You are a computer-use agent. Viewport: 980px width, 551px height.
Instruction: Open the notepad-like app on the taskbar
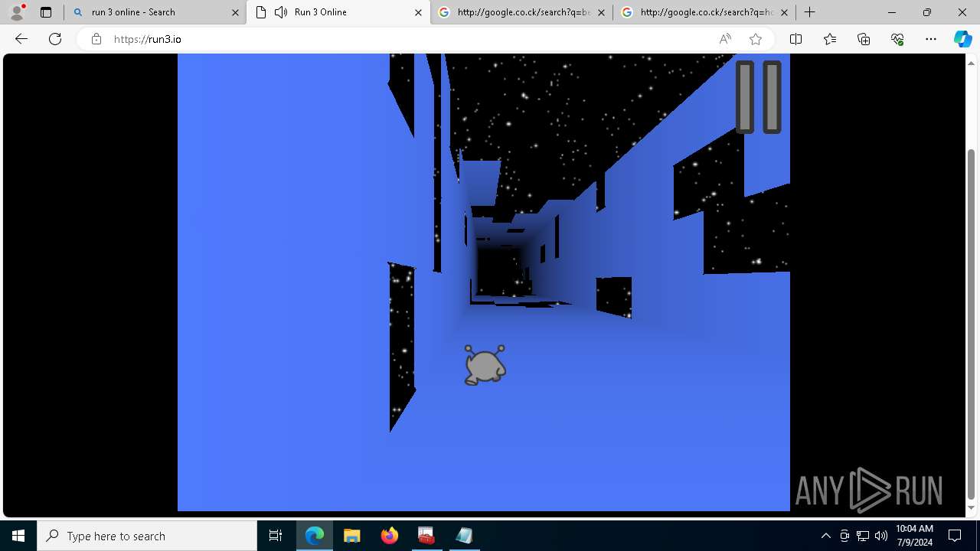[463, 536]
